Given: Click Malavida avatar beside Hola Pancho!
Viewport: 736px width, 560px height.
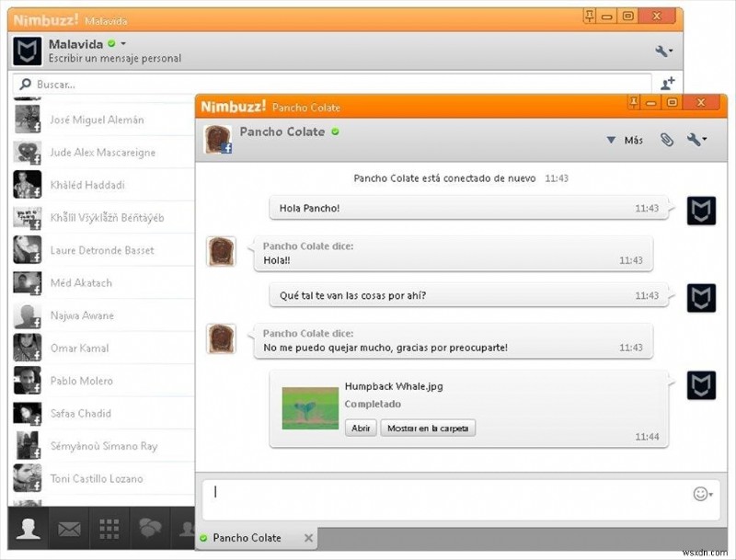Looking at the screenshot, I should point(701,211).
